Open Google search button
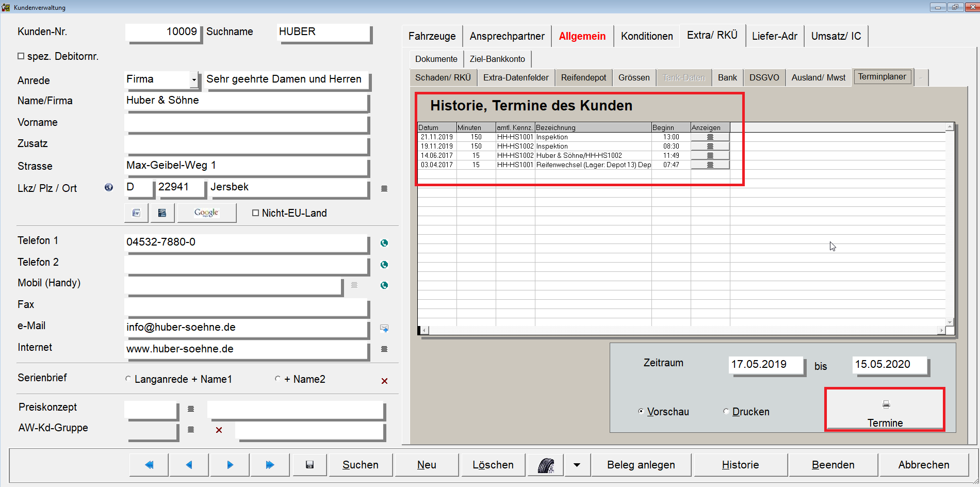Image resolution: width=980 pixels, height=487 pixels. point(207,213)
